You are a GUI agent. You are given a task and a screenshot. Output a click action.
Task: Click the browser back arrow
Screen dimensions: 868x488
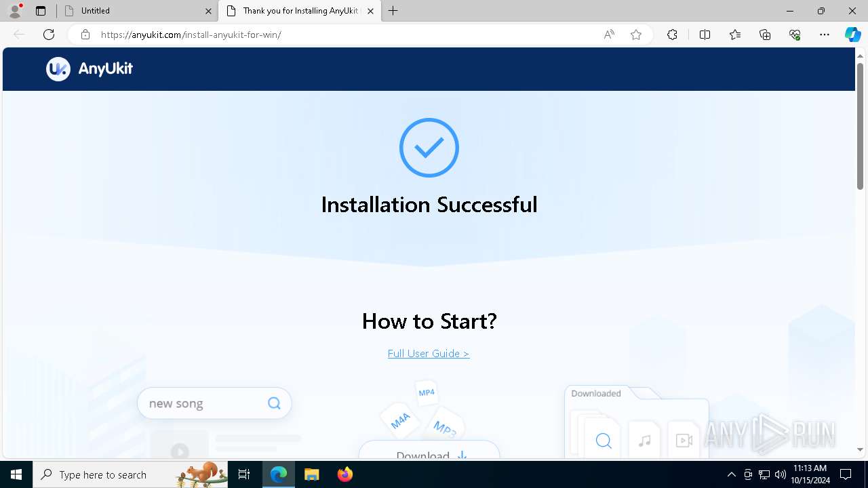(19, 35)
